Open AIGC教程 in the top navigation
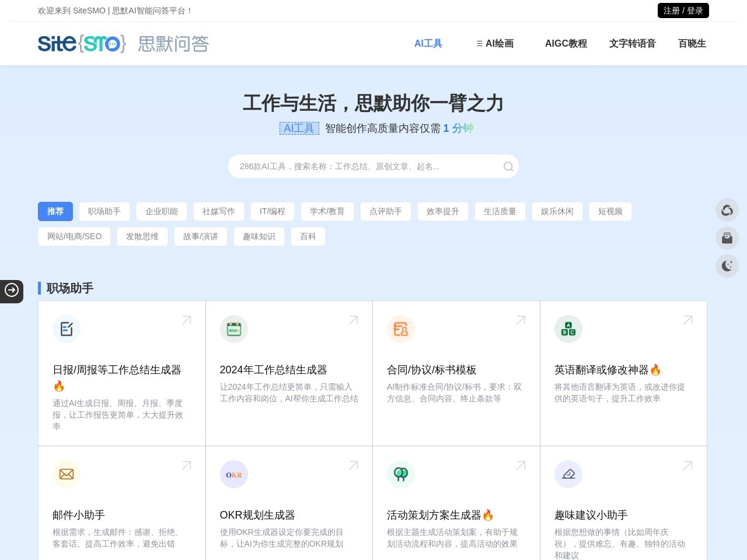 point(566,44)
